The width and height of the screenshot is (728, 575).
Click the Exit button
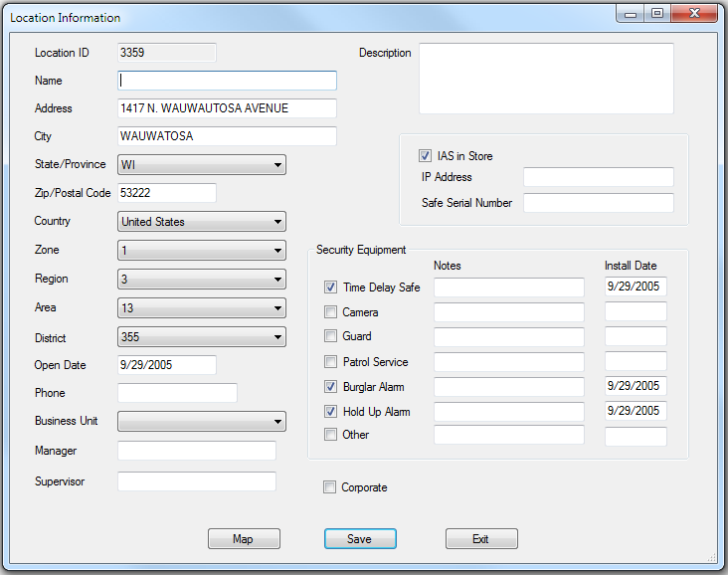pyautogui.click(x=481, y=539)
